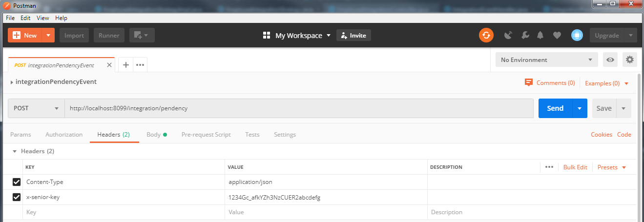Click the environment quick look eye icon
Image resolution: width=644 pixels, height=222 pixels.
pos(610,60)
